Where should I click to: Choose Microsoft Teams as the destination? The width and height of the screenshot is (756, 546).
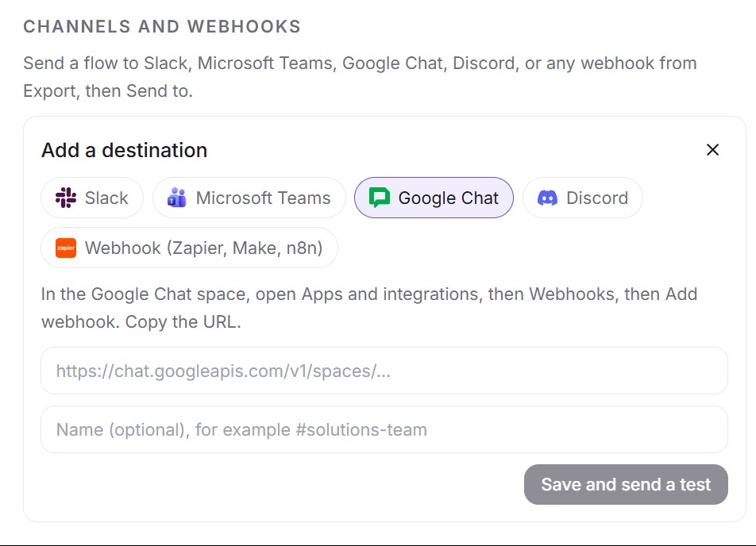point(249,198)
